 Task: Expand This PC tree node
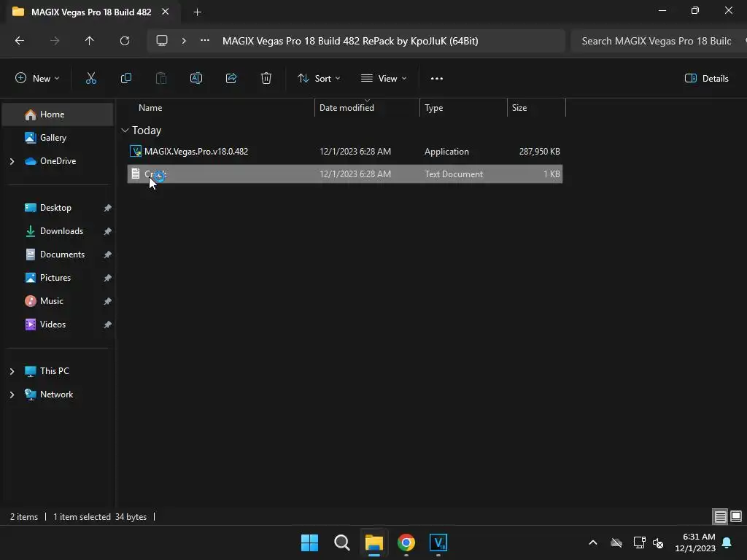tap(12, 371)
